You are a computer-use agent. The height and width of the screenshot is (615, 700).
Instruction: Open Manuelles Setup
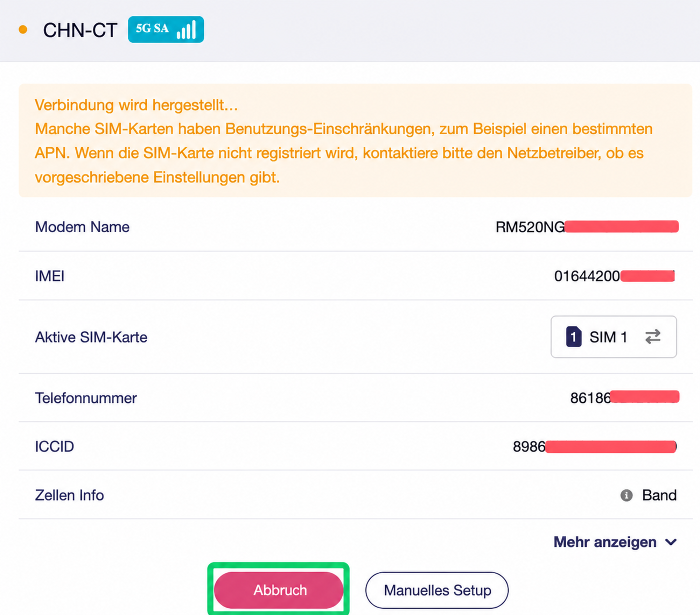(437, 590)
